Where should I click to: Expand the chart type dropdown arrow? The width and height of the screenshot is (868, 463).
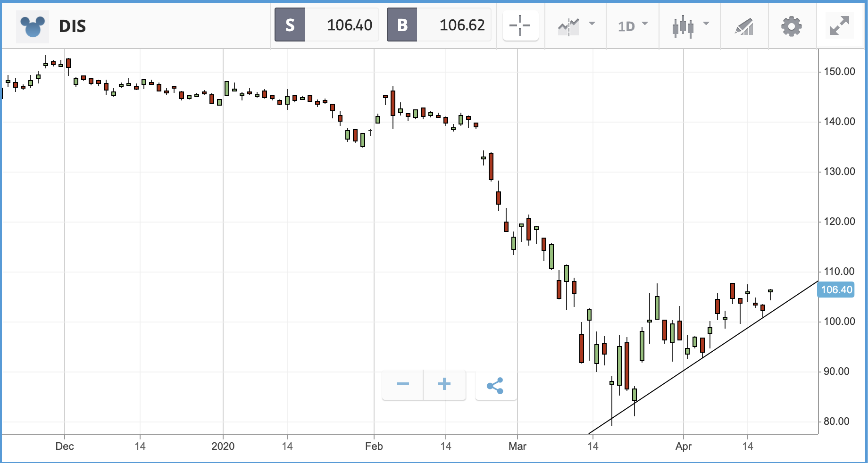[706, 24]
